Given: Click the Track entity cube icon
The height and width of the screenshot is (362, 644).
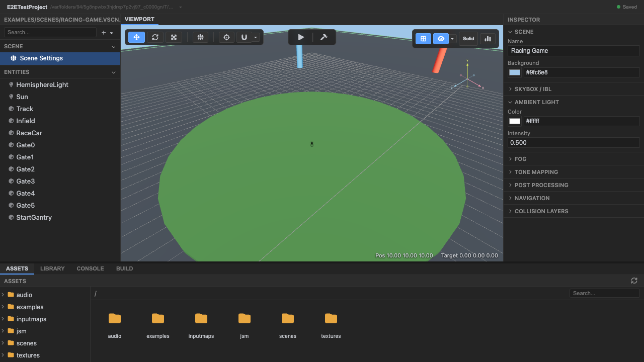Looking at the screenshot, I should point(11,109).
